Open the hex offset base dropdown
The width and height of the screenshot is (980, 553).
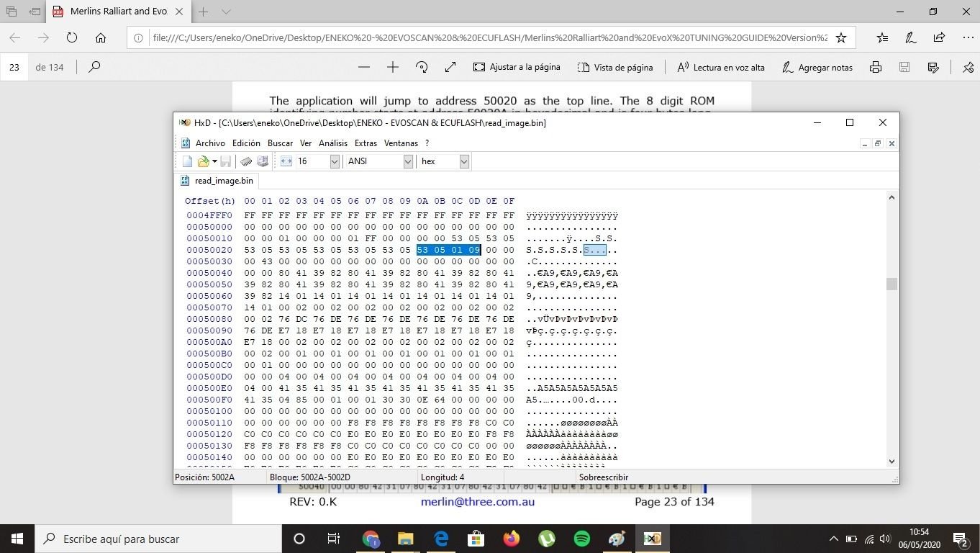tap(464, 161)
